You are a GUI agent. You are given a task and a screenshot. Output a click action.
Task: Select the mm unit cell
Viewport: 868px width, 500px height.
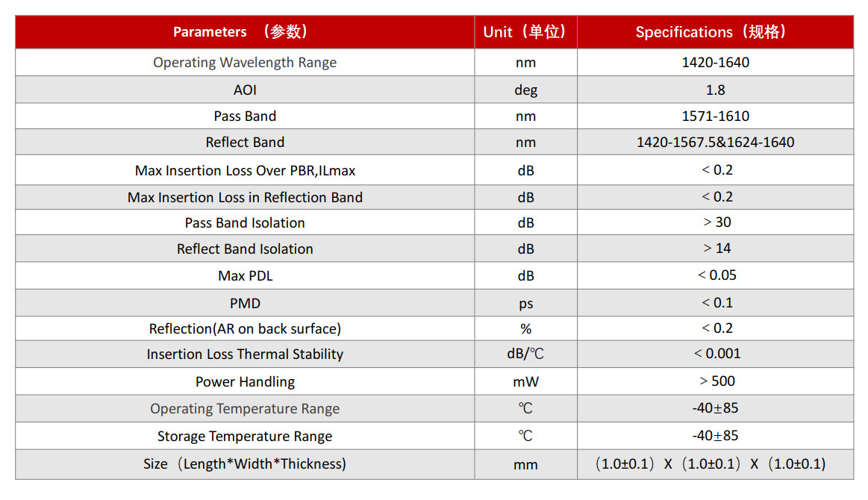coord(525,465)
